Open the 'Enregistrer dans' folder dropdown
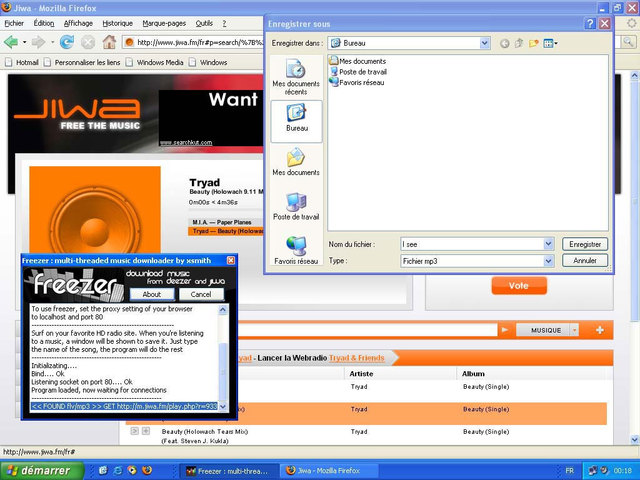Screen dimensions: 640x480 484,43
